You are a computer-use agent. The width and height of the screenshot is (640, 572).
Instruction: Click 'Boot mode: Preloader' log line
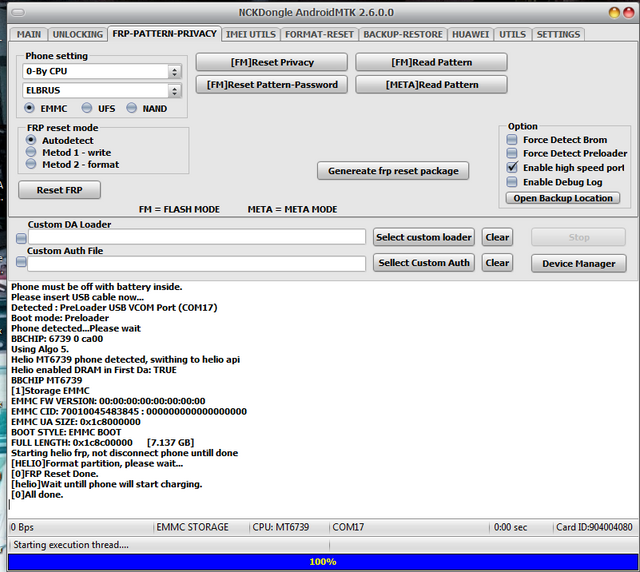(x=60, y=318)
